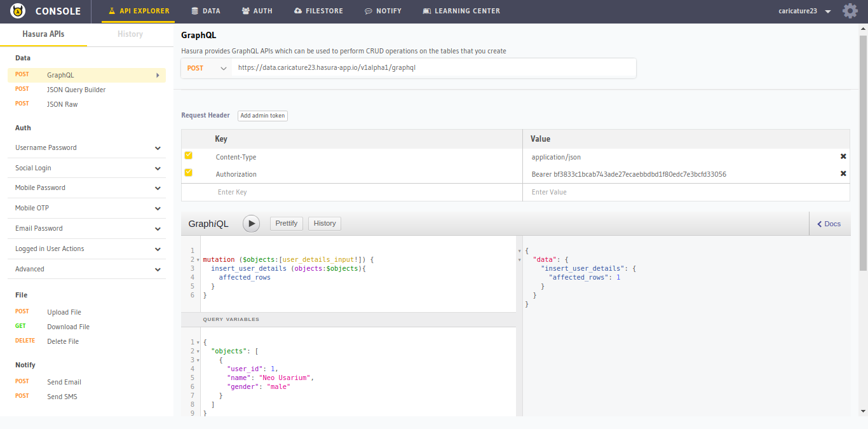Image resolution: width=868 pixels, height=429 pixels.
Task: Uncheck the Content-Type header checkbox
Action: pos(188,156)
